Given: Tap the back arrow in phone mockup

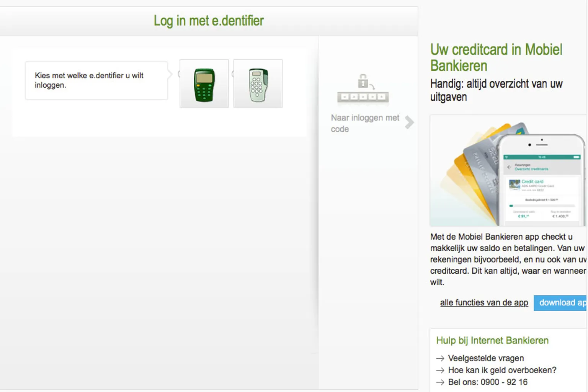Looking at the screenshot, I should pyautogui.click(x=509, y=167).
